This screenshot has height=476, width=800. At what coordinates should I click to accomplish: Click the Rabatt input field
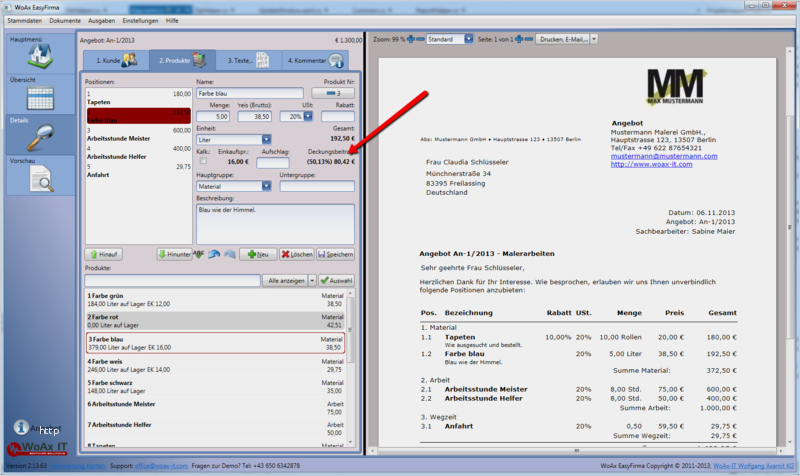(338, 116)
